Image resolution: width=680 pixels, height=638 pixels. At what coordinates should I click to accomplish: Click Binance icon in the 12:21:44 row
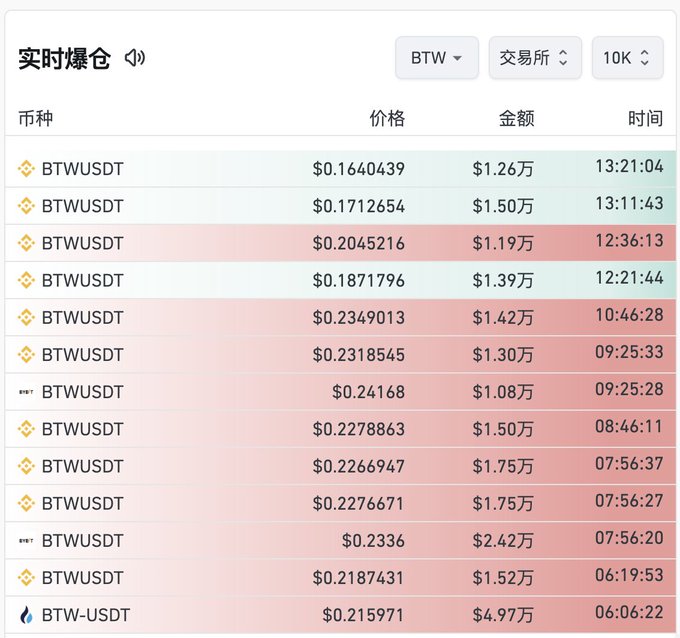pos(26,280)
